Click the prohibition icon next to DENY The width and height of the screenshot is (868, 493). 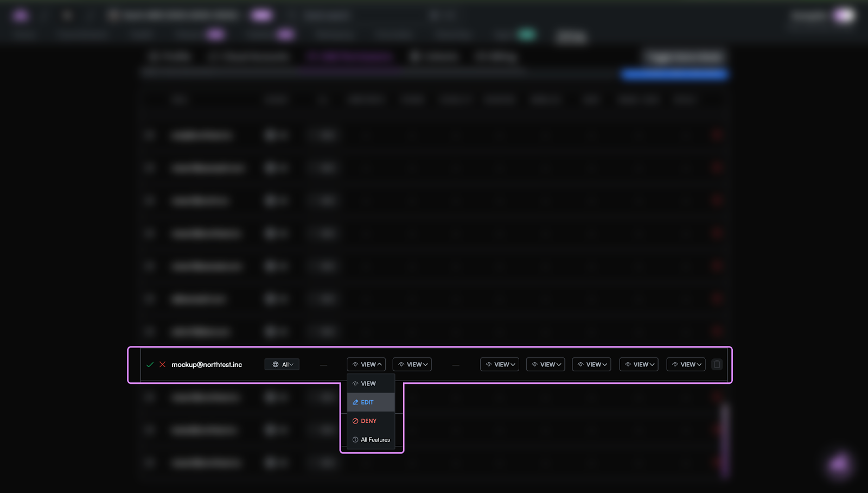(x=355, y=421)
